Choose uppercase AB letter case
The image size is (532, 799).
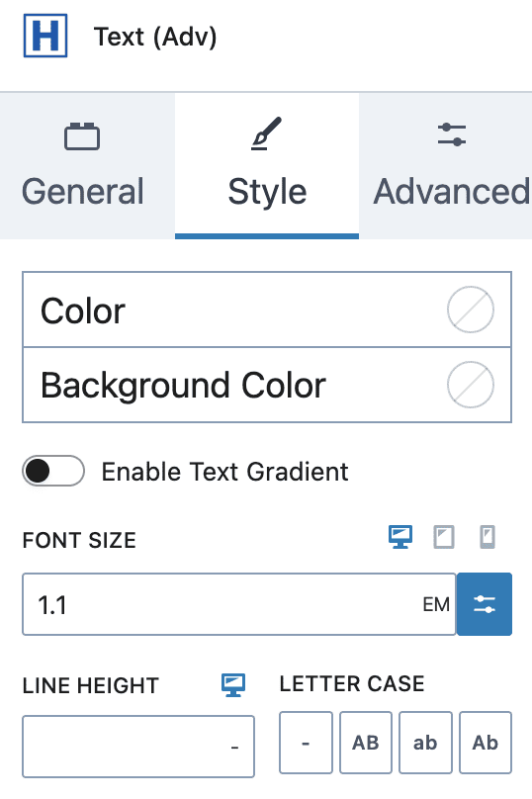(366, 743)
